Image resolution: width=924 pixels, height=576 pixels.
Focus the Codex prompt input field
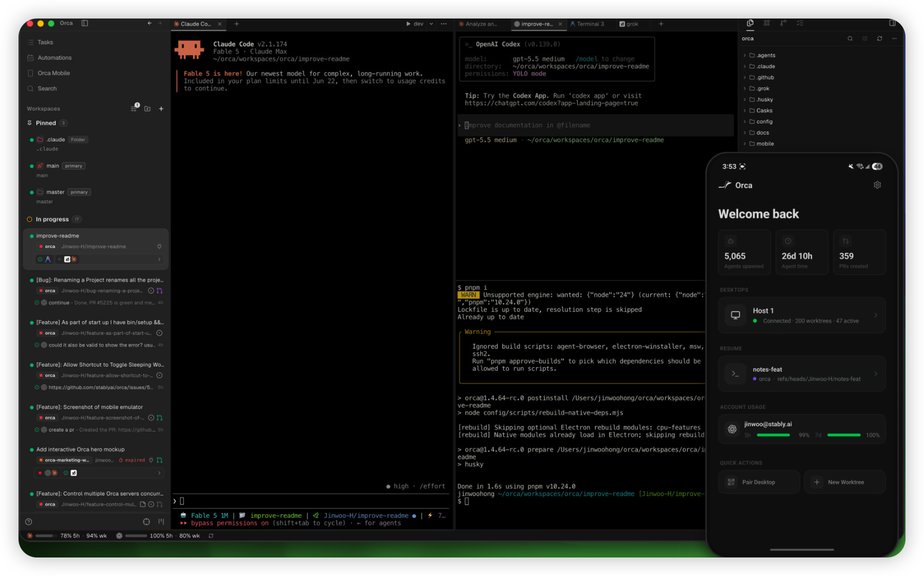pos(596,125)
